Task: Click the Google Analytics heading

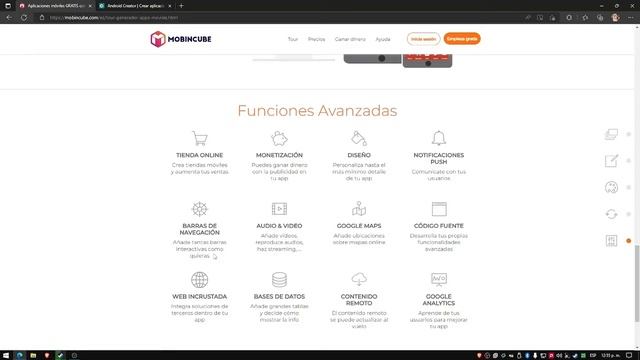Action: click(x=439, y=300)
